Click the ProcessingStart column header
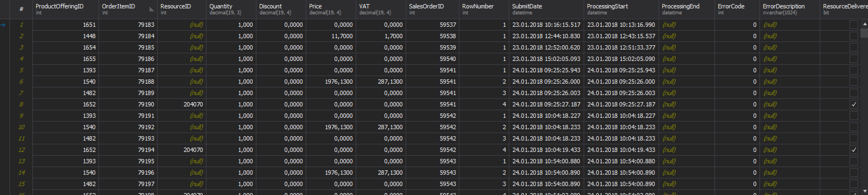 (x=621, y=9)
